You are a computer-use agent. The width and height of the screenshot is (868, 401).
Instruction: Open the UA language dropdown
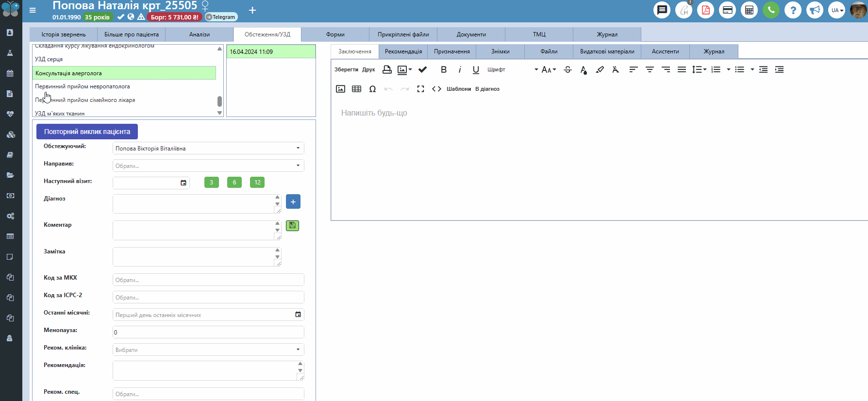(836, 10)
